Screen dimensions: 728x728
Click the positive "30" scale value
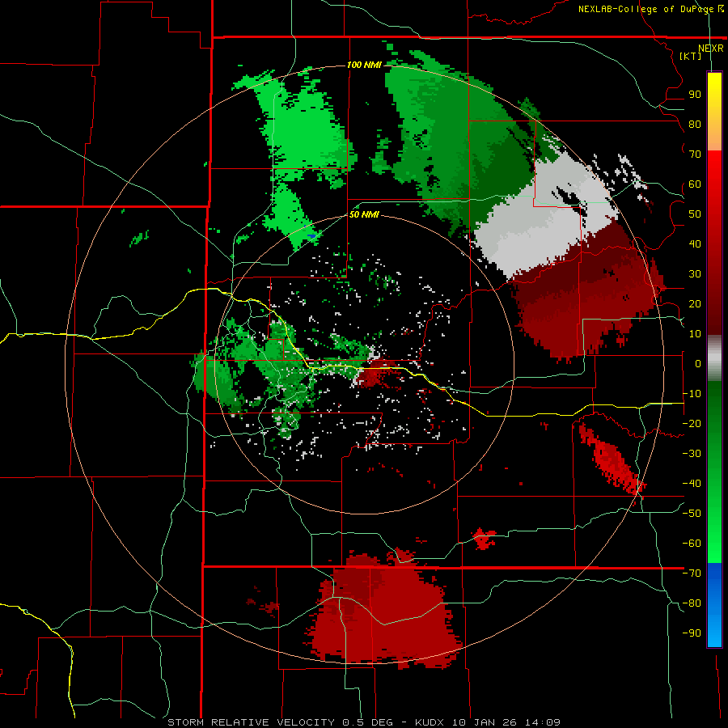[x=695, y=274]
